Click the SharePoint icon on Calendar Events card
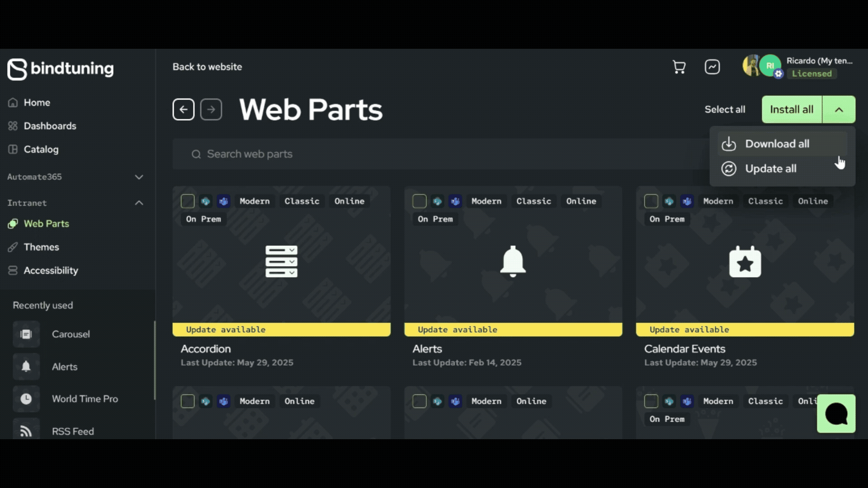 (669, 201)
